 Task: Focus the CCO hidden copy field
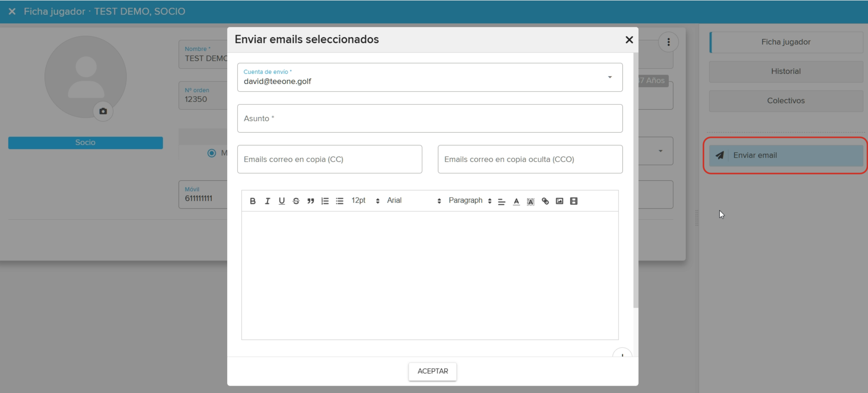[x=530, y=159]
